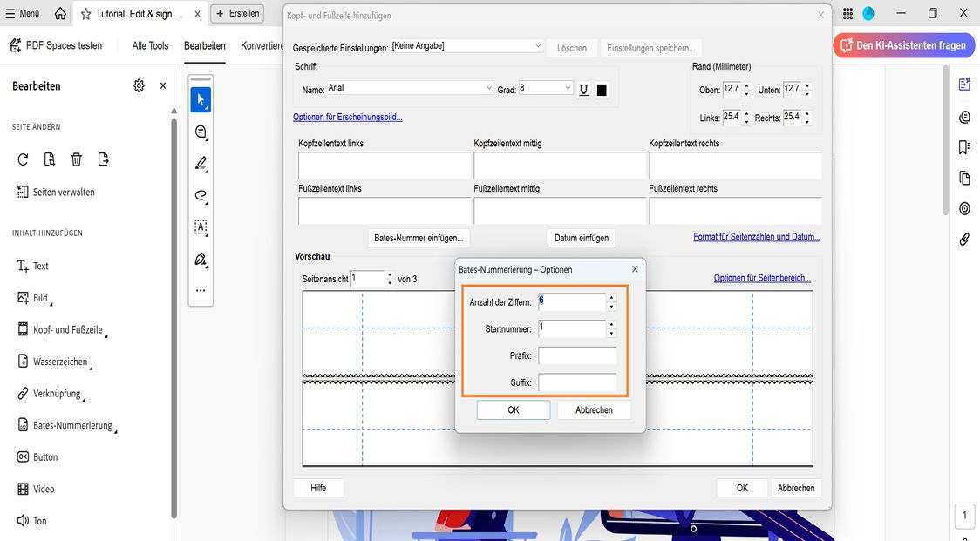Open Bearbeiten panel settings gear
Image resolution: width=980 pixels, height=541 pixels.
click(139, 85)
